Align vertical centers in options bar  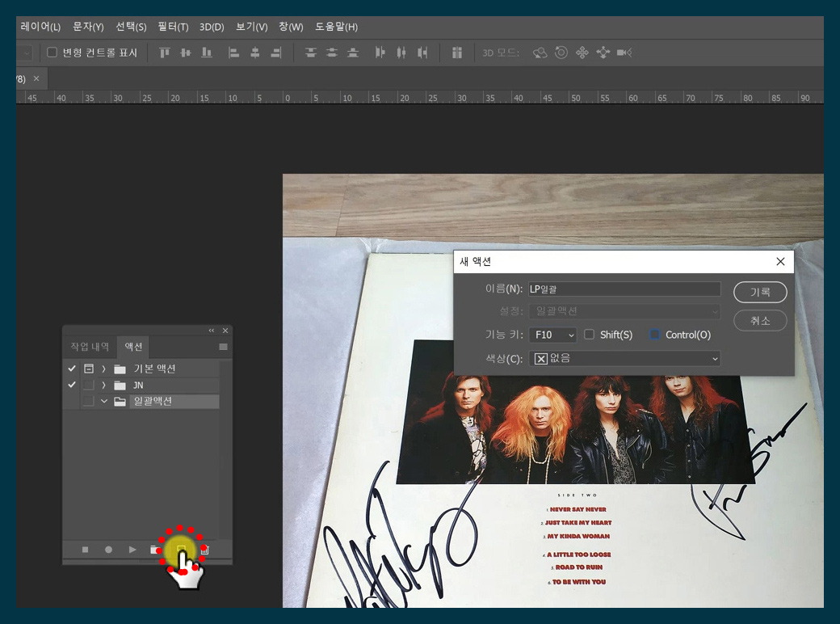coord(185,53)
